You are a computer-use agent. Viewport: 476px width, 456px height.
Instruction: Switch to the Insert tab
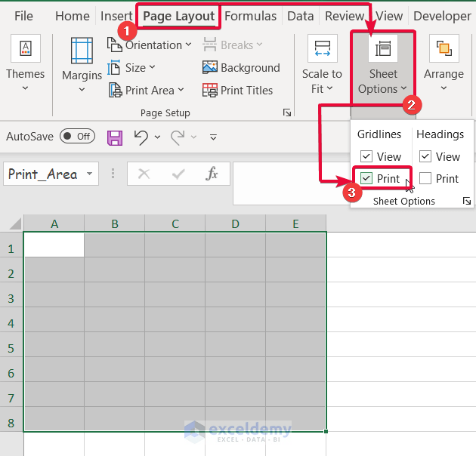(x=116, y=16)
